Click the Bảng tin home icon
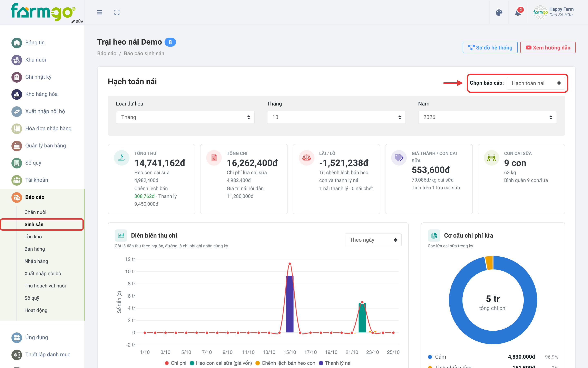Image resolution: width=588 pixels, height=368 pixels. point(17,43)
